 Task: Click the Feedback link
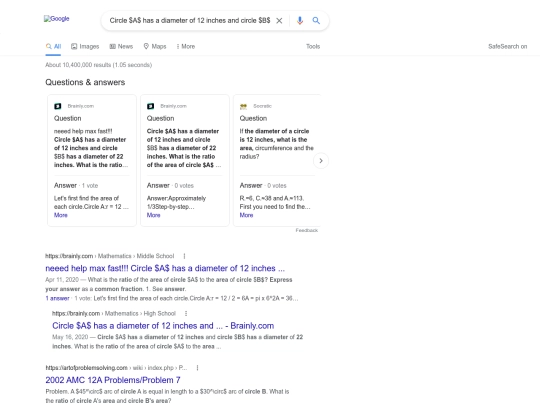pos(307,230)
